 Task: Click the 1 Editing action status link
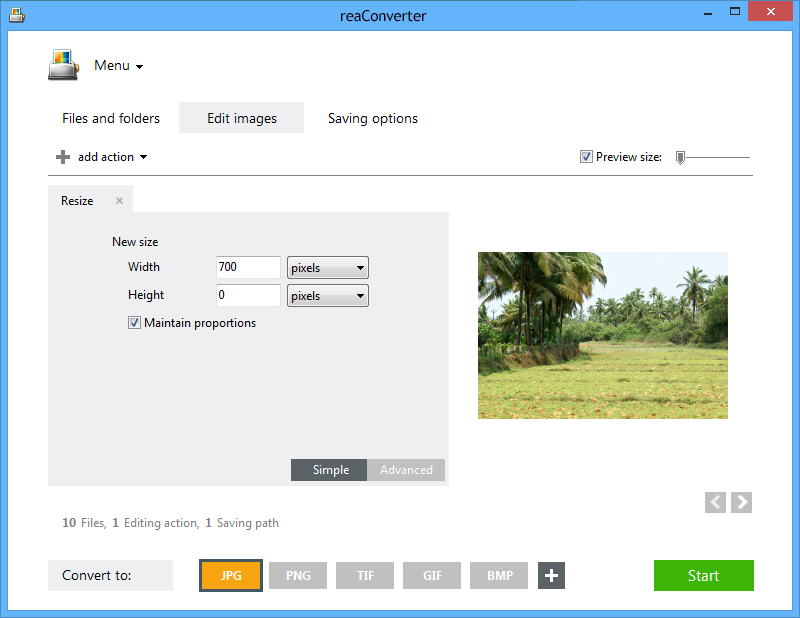pos(156,523)
